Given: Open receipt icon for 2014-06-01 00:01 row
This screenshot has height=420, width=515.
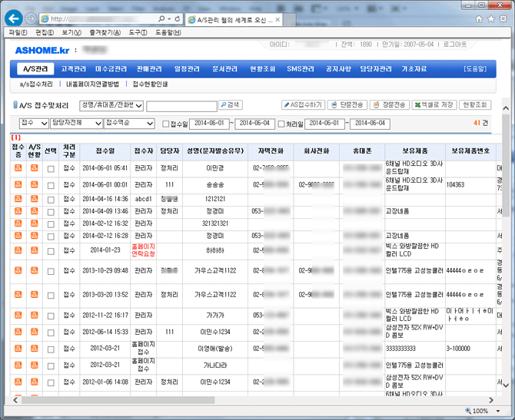Looking at the screenshot, I should pos(18,185).
